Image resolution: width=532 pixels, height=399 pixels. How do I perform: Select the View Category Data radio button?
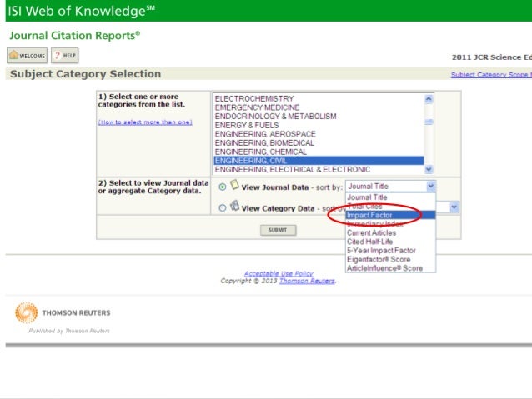click(x=223, y=207)
